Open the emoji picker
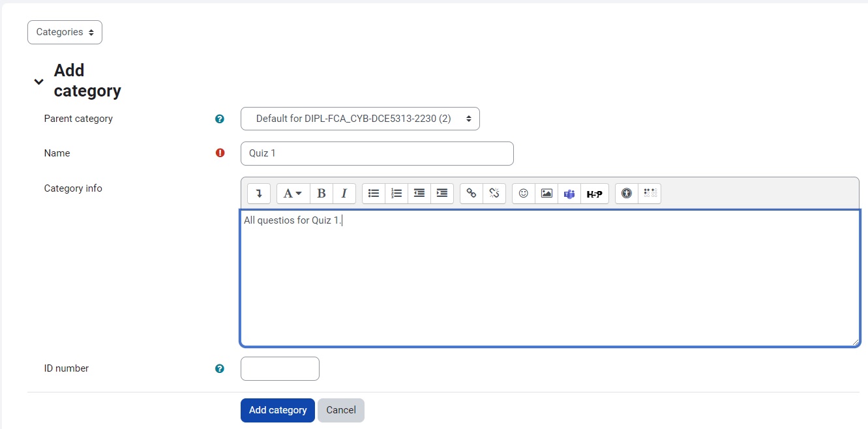The image size is (868, 429). (x=524, y=194)
